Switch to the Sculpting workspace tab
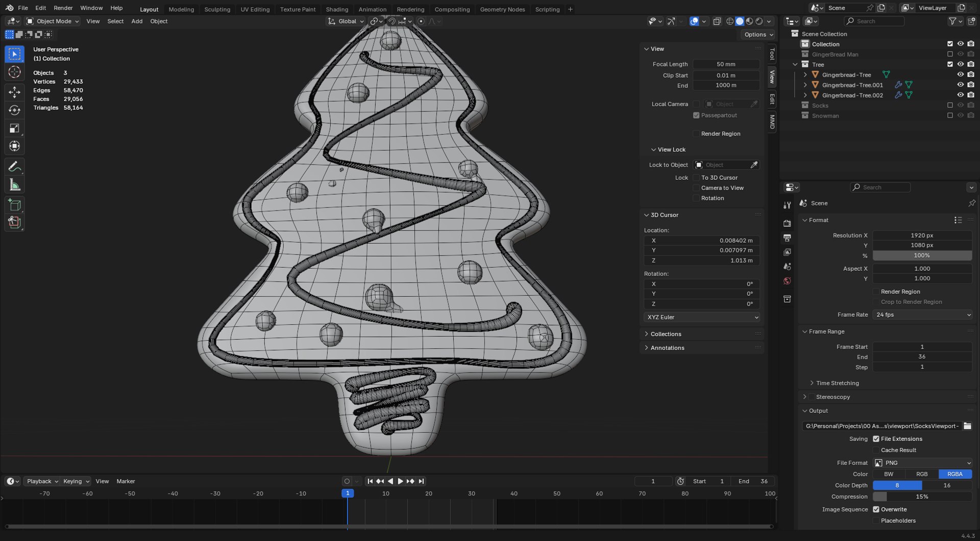 click(217, 9)
